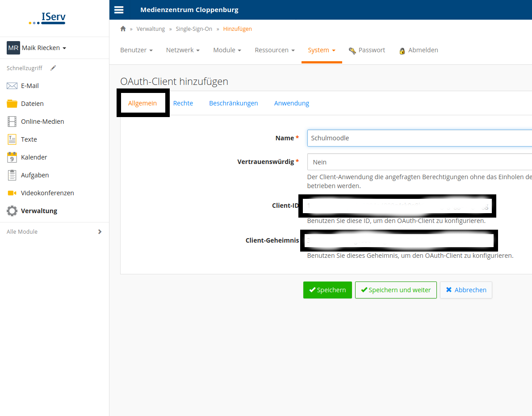This screenshot has width=532, height=416.
Task: Click the Name input field
Action: (x=419, y=138)
